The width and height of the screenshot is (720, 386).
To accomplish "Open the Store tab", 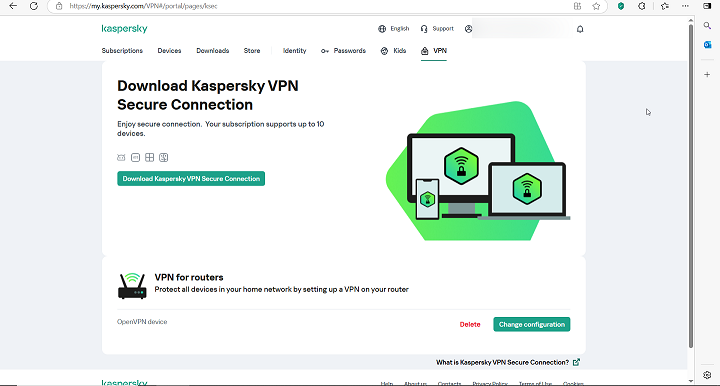I will 252,50.
